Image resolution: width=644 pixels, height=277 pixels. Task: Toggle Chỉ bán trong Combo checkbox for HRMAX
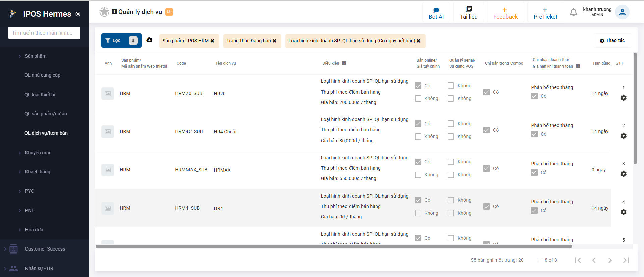[486, 168]
